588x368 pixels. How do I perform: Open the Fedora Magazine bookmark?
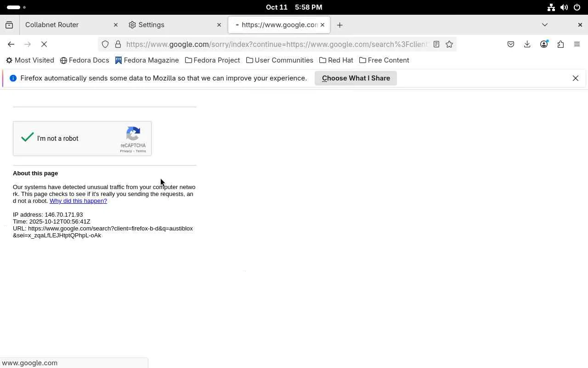[147, 60]
